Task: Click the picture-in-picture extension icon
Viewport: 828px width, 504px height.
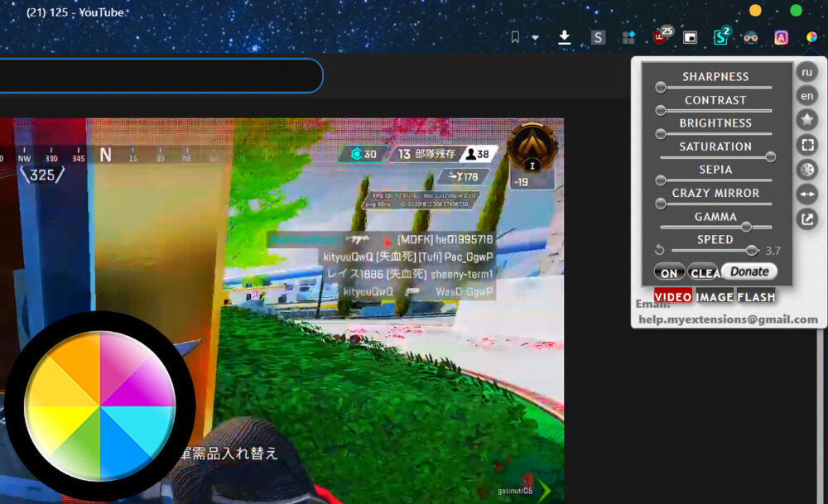Action: 690,37
